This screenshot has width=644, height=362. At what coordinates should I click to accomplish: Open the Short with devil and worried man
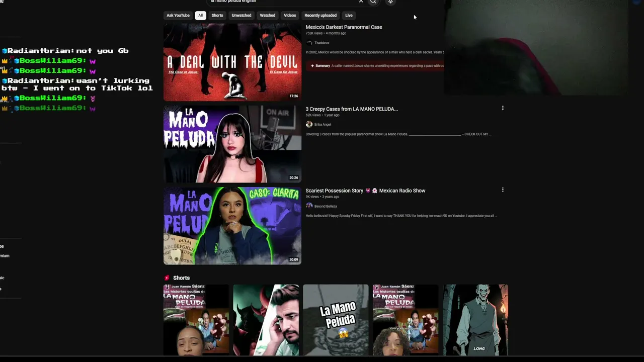coord(266,320)
